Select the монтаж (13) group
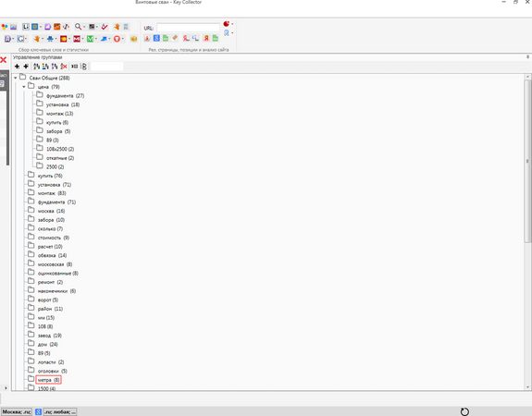The height and width of the screenshot is (416, 532). (60, 114)
